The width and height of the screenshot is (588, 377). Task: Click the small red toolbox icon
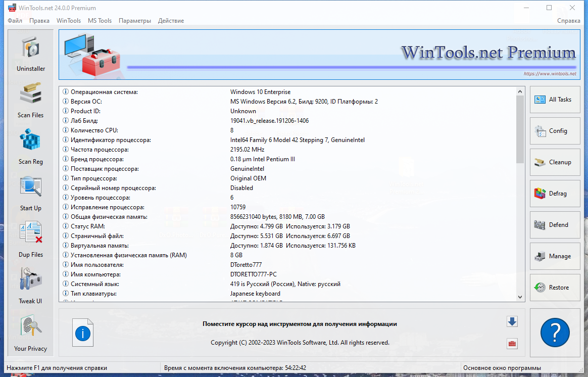click(x=512, y=344)
